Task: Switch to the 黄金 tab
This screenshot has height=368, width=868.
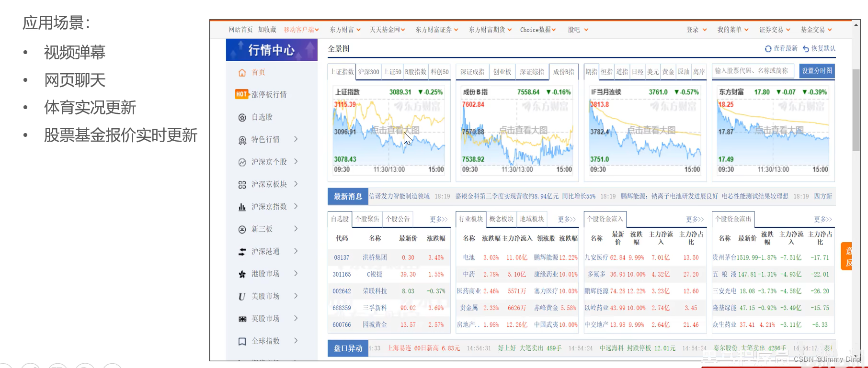Action: (668, 72)
